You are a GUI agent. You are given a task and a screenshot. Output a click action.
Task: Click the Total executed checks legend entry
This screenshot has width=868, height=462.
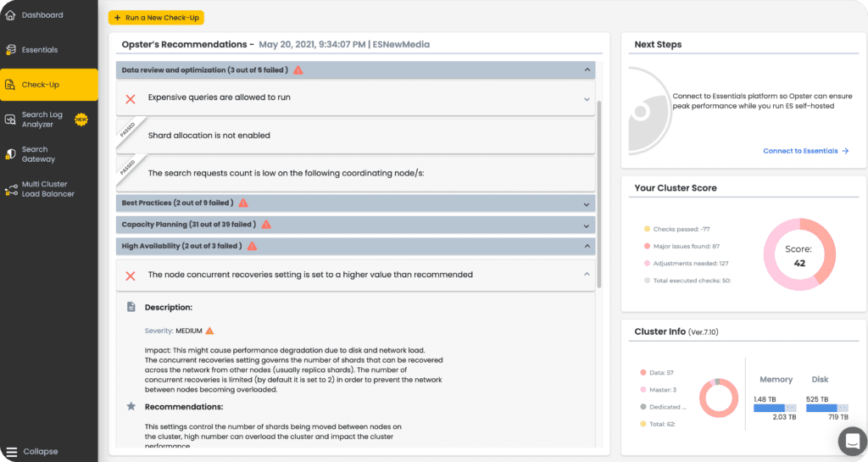pyautogui.click(x=687, y=281)
